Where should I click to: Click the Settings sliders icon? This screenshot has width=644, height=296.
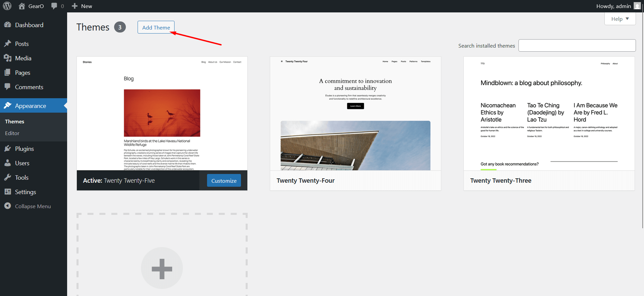pos(7,192)
